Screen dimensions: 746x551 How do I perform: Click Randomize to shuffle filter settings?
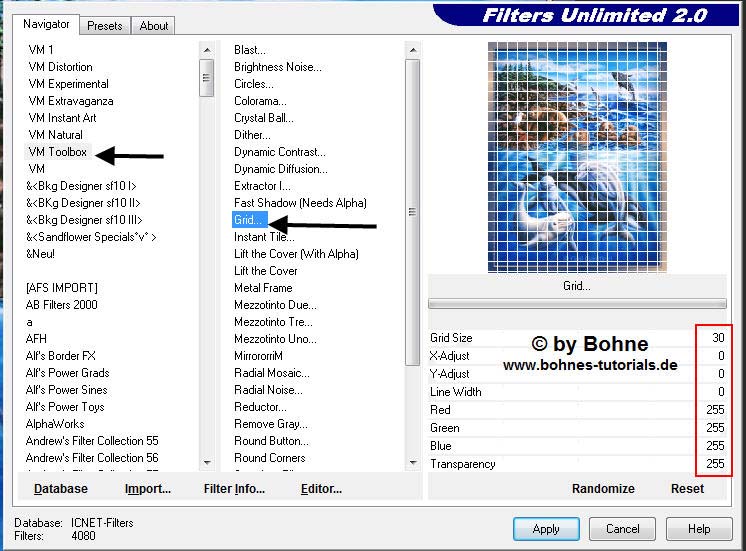[603, 489]
